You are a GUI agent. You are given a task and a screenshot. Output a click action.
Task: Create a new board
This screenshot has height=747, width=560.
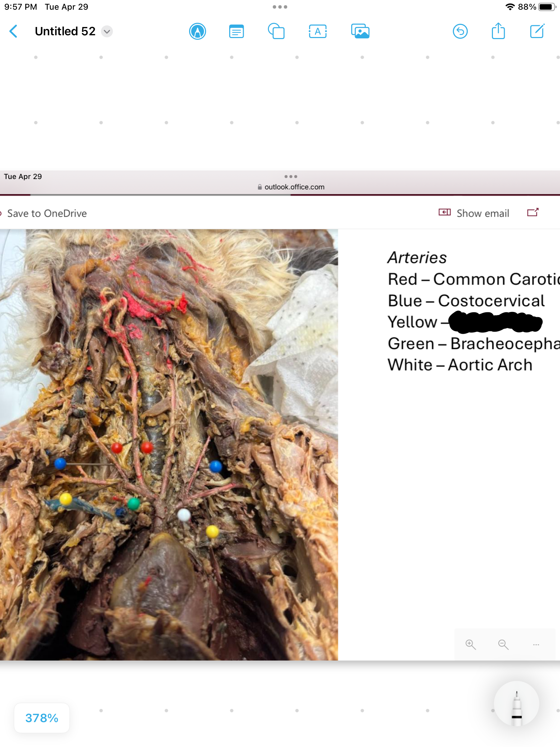tap(537, 31)
